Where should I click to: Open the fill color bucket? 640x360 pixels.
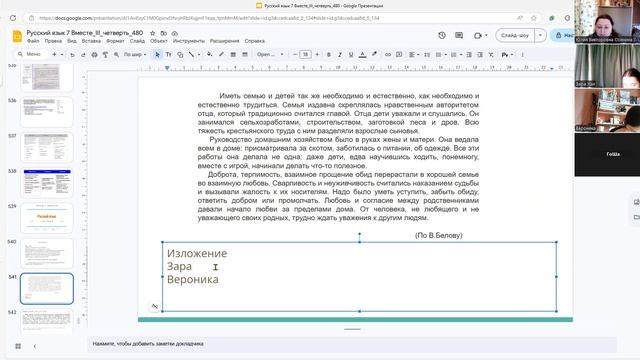click(209, 55)
